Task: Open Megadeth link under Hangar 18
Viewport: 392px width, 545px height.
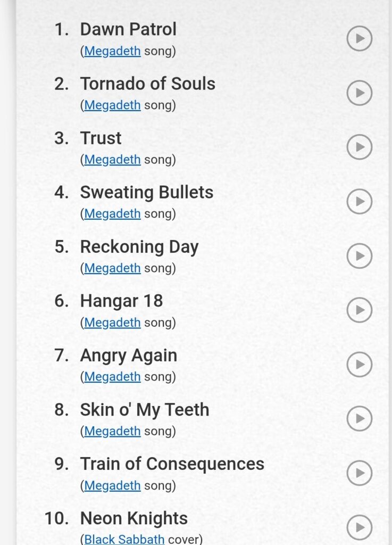Action: pos(112,323)
